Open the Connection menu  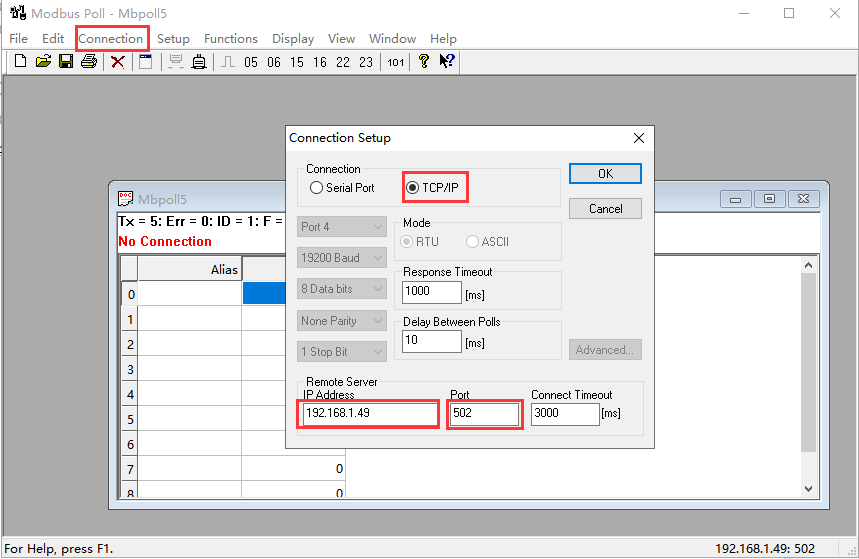111,39
